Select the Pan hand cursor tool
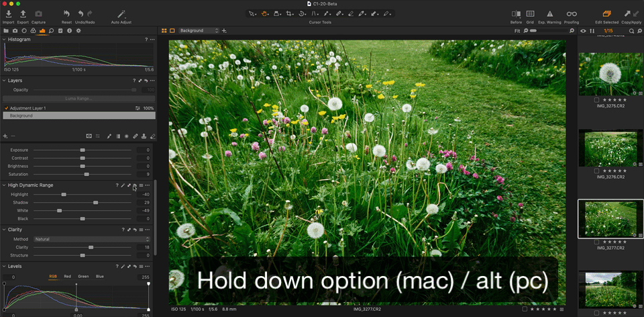Screen dimensions: 644x317 (x=264, y=13)
